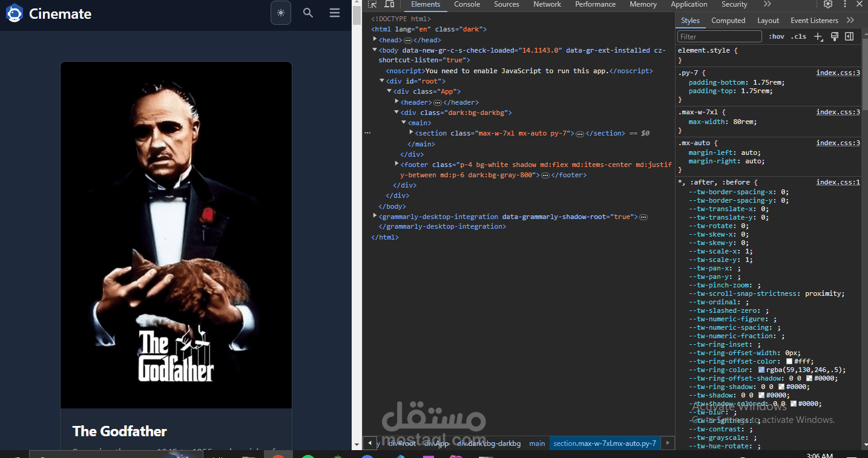Toggle the .cls element classes panel

pyautogui.click(x=799, y=36)
